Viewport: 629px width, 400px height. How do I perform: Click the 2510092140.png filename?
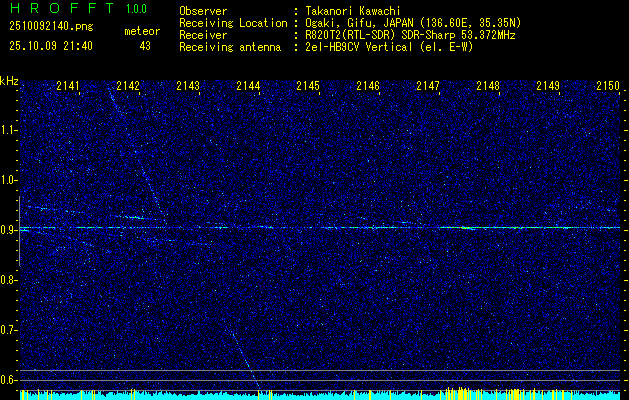51,27
